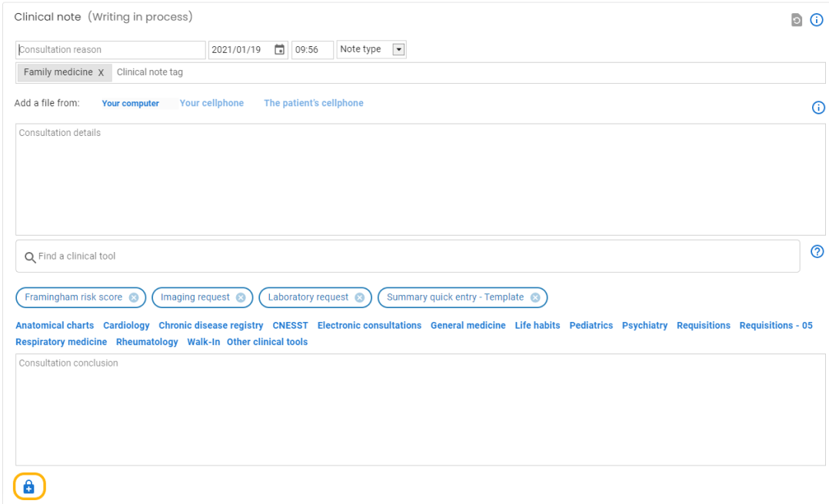Click the magnifier icon in clinical tool search
The height and width of the screenshot is (504, 829).
coord(30,257)
